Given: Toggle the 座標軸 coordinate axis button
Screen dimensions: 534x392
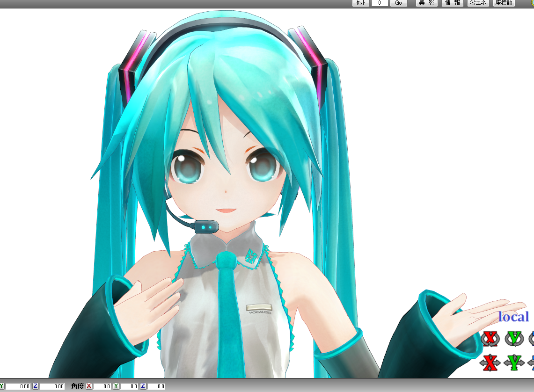Looking at the screenshot, I should point(504,3).
